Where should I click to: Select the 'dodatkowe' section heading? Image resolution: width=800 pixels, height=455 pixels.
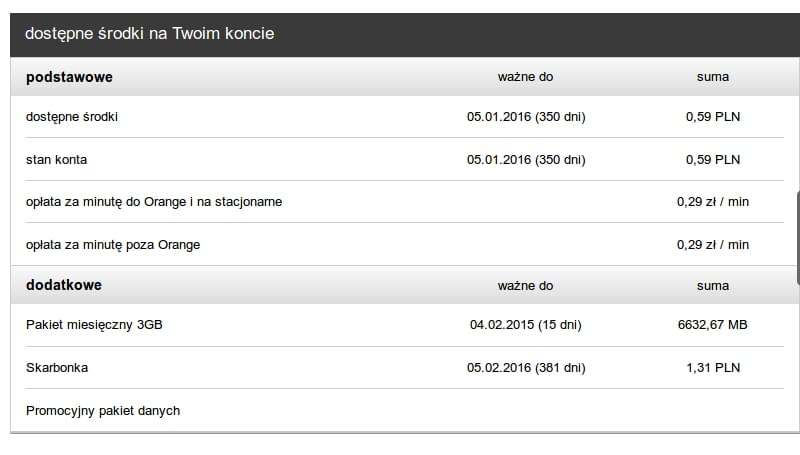[x=64, y=285]
